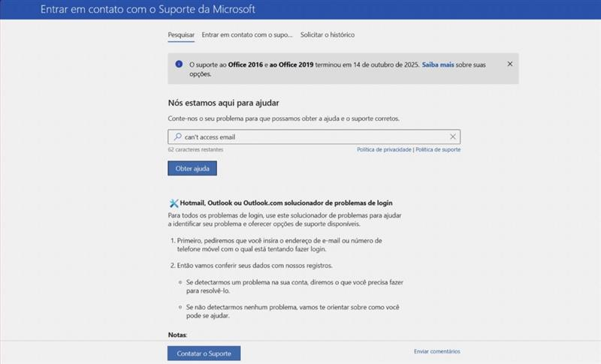The height and width of the screenshot is (364, 601).
Task: Clear the search box text
Action: coord(453,137)
